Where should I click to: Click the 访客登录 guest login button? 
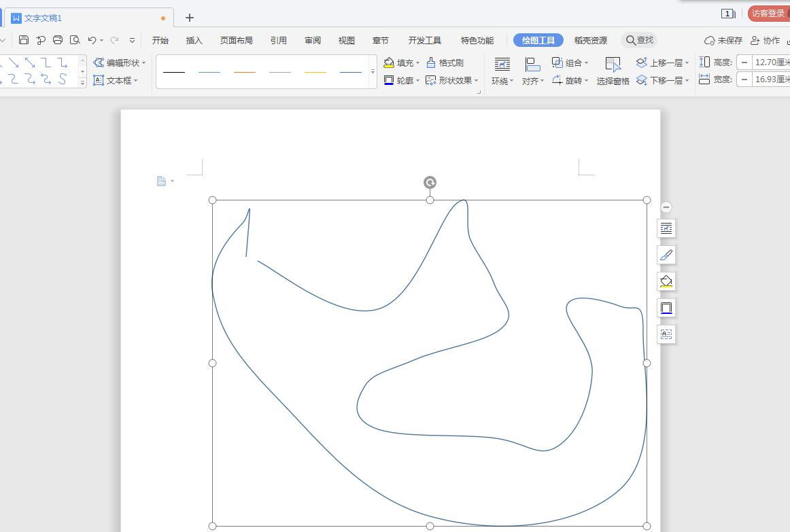click(768, 14)
